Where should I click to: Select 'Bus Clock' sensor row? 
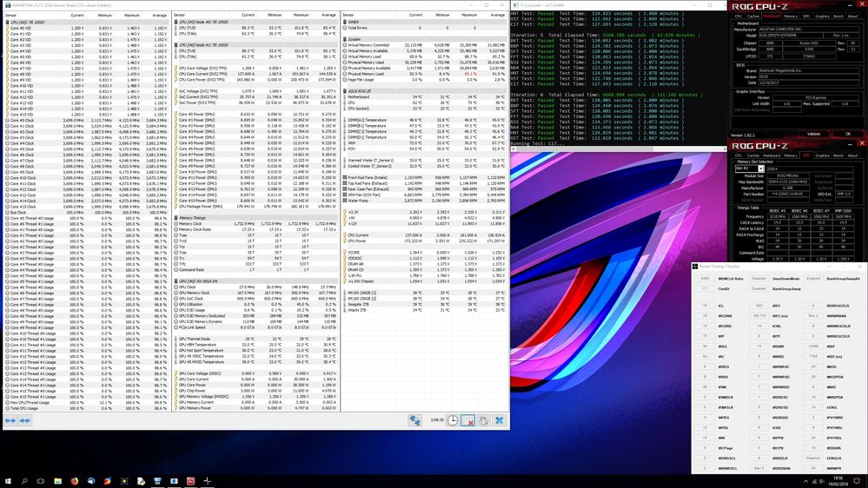pos(86,213)
